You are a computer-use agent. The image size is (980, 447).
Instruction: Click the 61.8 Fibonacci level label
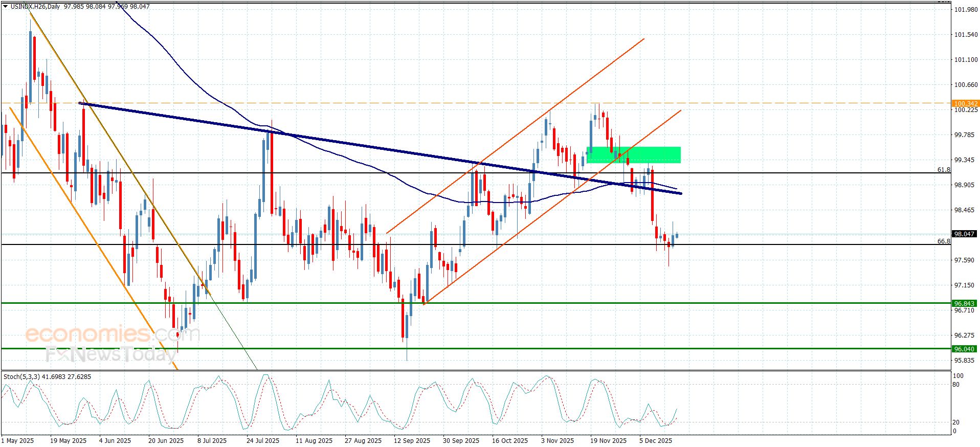(x=943, y=169)
